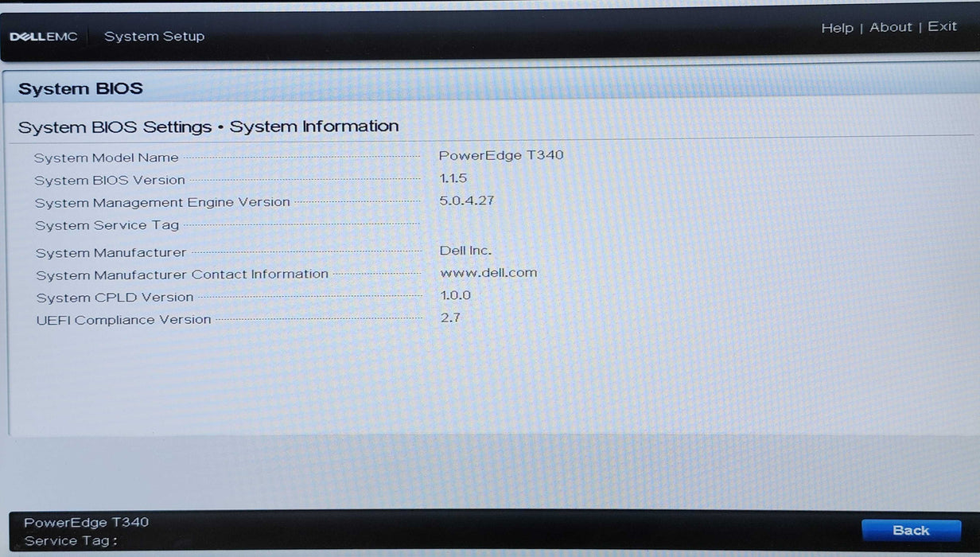Screen dimensions: 980x557
Task: Click the DELL EMC logo
Action: tap(44, 37)
